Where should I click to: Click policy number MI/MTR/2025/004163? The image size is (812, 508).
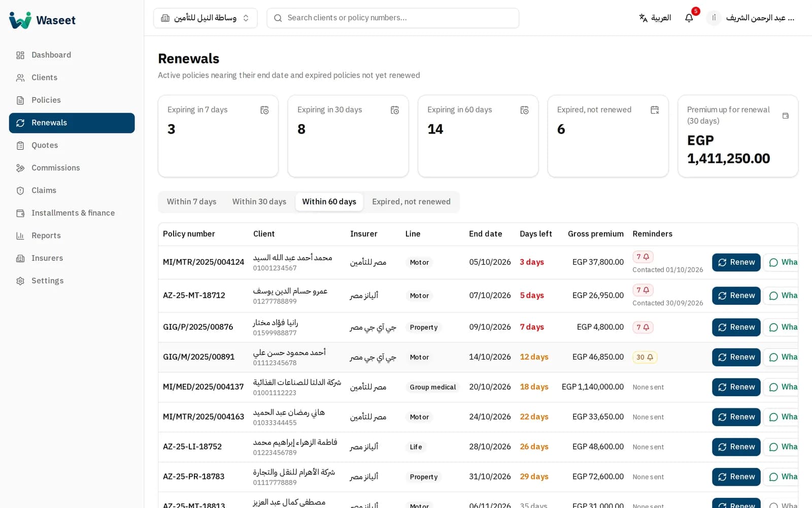click(204, 417)
